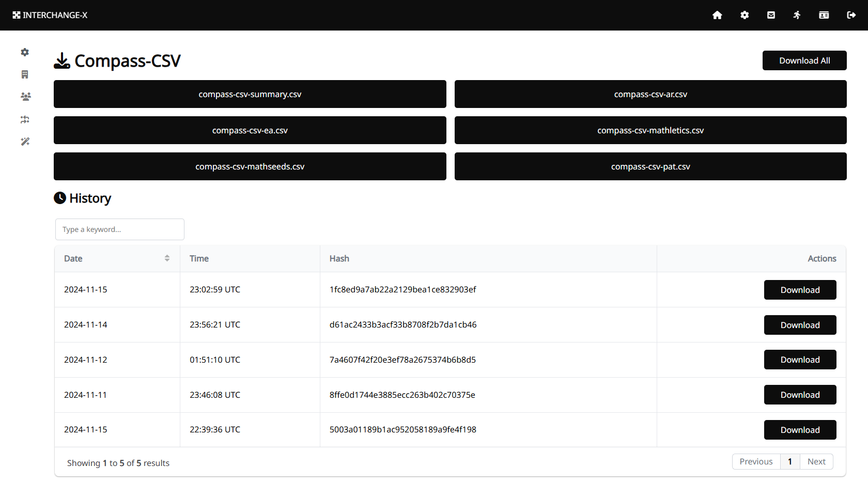Click the History section heading
This screenshot has height=482, width=868.
pyautogui.click(x=90, y=198)
